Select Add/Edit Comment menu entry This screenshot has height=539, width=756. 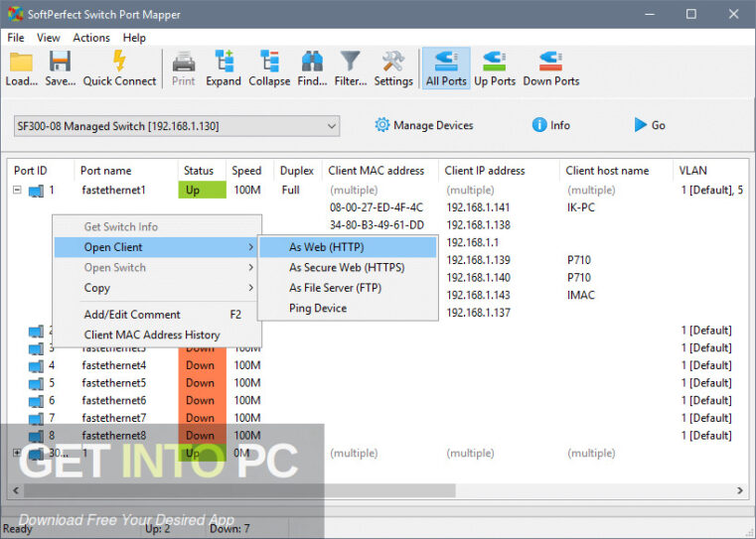[157, 315]
